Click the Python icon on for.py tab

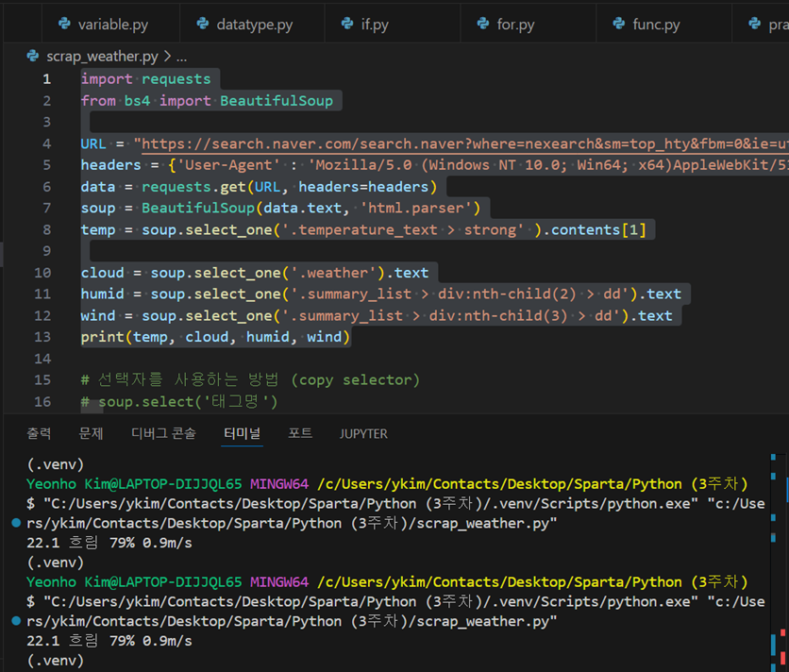click(483, 24)
